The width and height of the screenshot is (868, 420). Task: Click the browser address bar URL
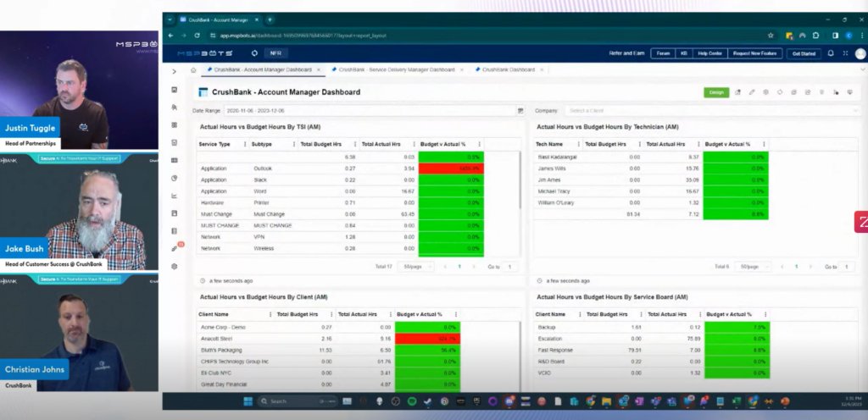(x=303, y=36)
